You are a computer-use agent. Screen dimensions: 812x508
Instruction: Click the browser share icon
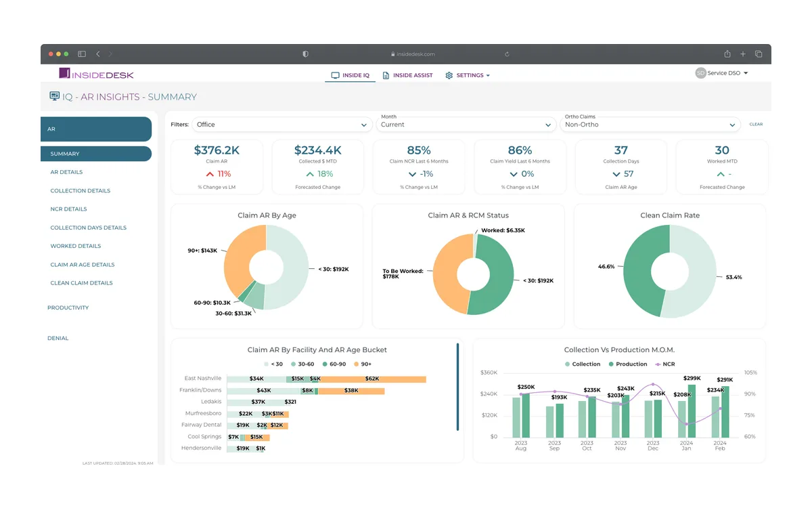(727, 54)
